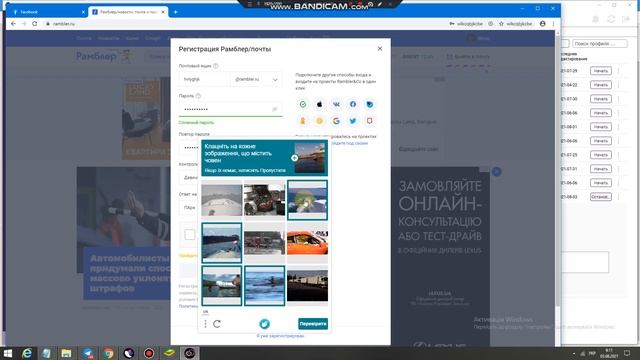
Task: Deselect captcha tile with boat on lake
Action: point(222,243)
